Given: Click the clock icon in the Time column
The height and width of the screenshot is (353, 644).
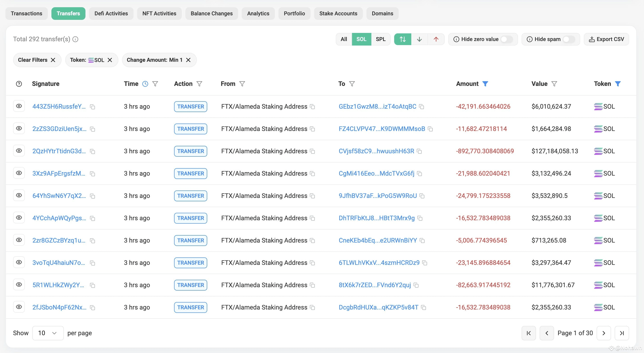Looking at the screenshot, I should (145, 84).
